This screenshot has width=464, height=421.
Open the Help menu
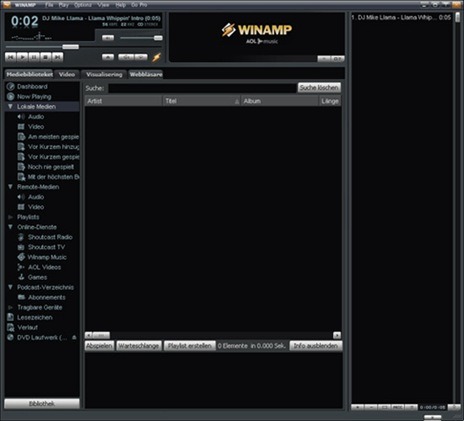pos(121,5)
